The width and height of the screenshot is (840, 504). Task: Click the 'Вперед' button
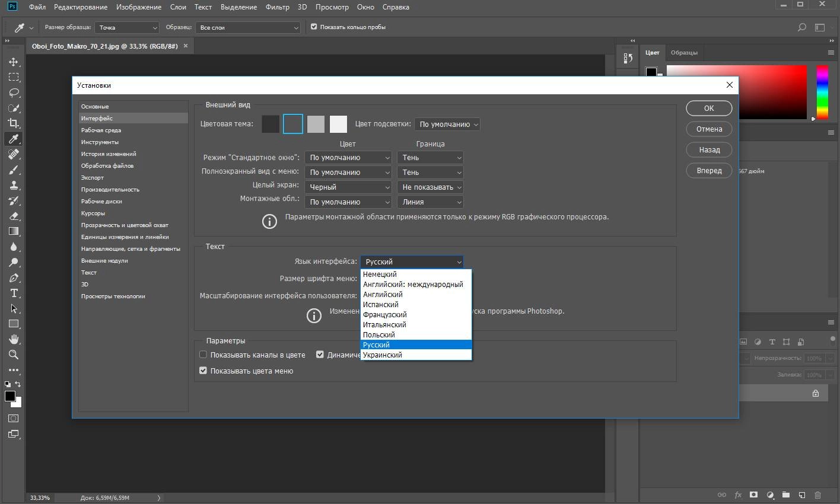tap(709, 170)
